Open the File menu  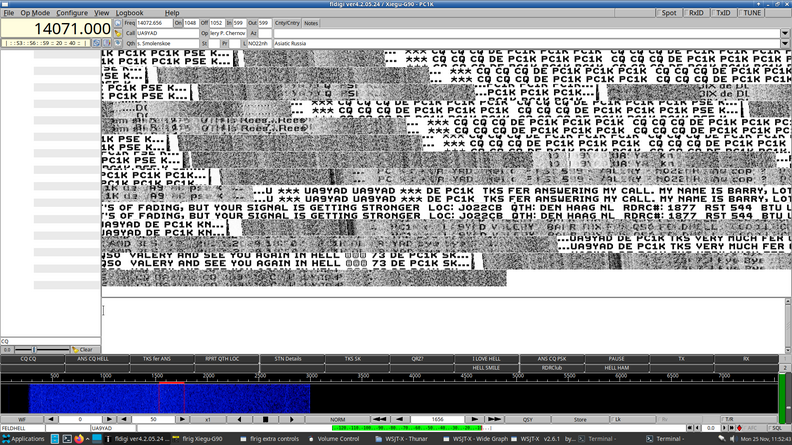[x=9, y=13]
